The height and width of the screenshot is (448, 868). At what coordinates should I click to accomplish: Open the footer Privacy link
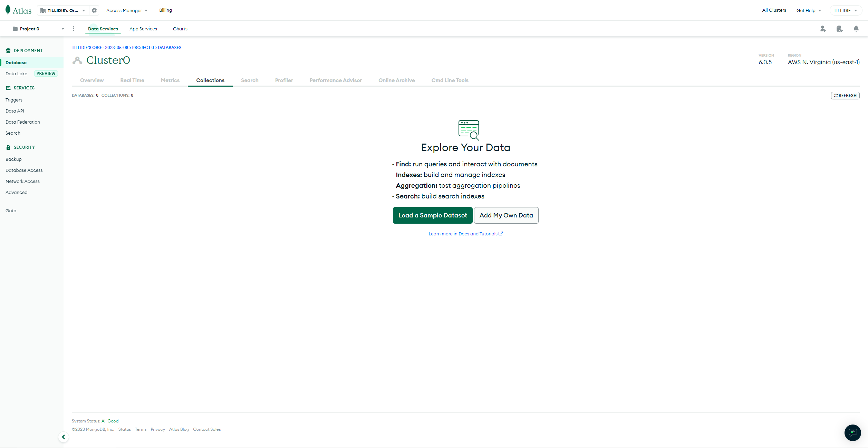158,429
